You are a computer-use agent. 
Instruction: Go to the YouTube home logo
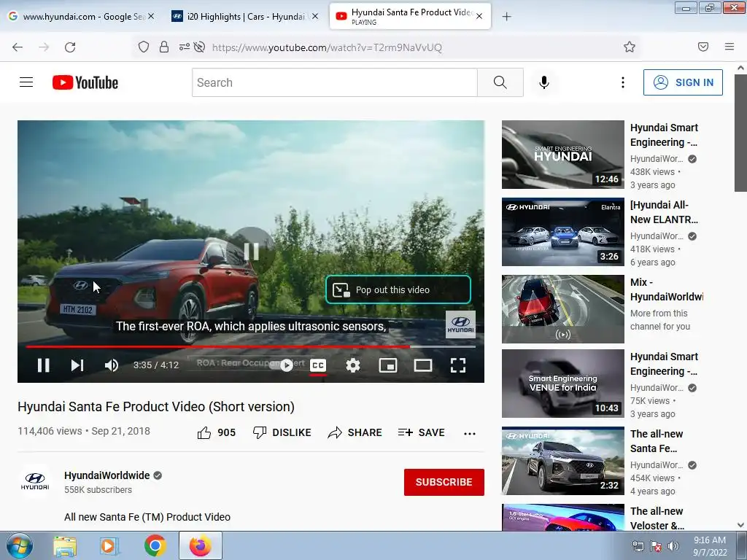85,82
